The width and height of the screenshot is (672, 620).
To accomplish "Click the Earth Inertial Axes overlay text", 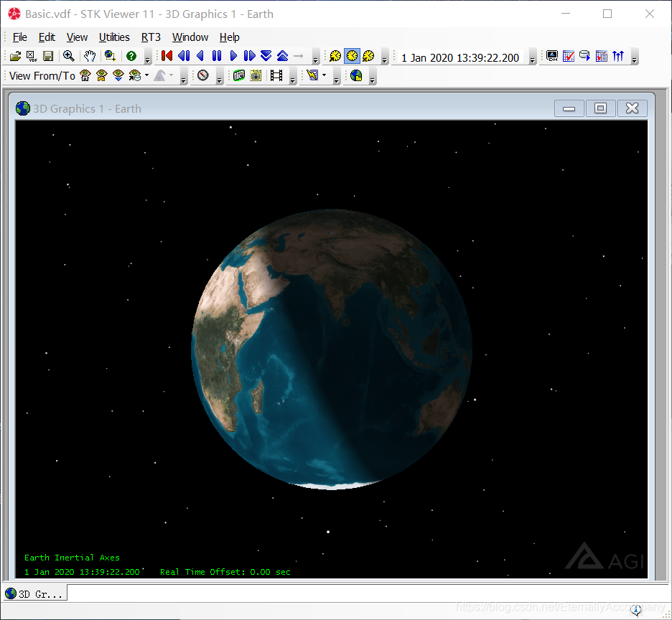I will click(x=72, y=558).
